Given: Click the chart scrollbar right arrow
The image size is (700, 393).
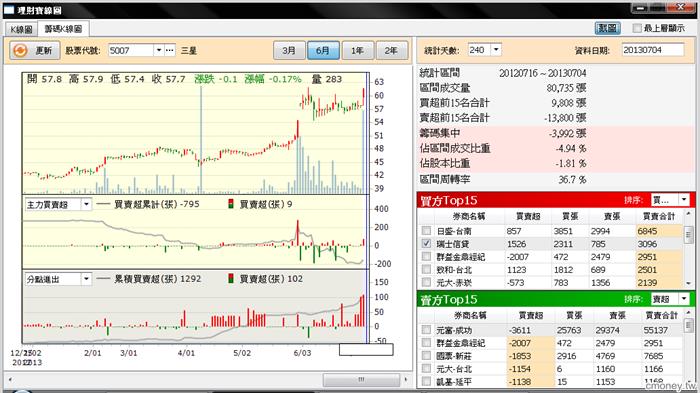Looking at the screenshot, I should point(405,380).
